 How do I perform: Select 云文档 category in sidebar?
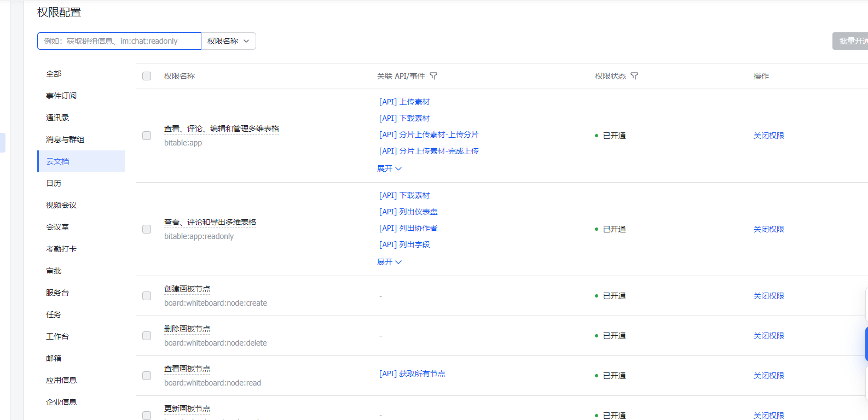pyautogui.click(x=57, y=161)
